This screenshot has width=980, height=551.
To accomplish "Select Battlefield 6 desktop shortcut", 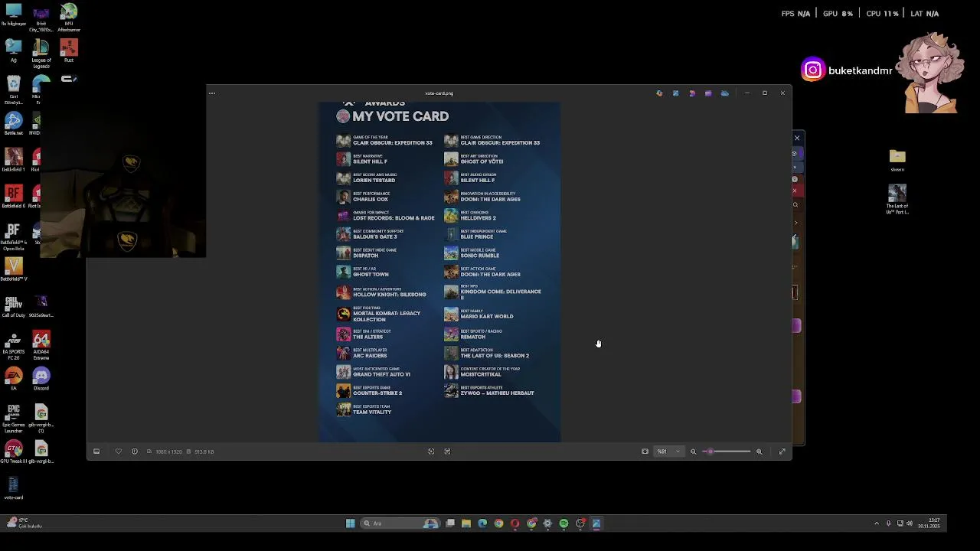I will pyautogui.click(x=14, y=197).
